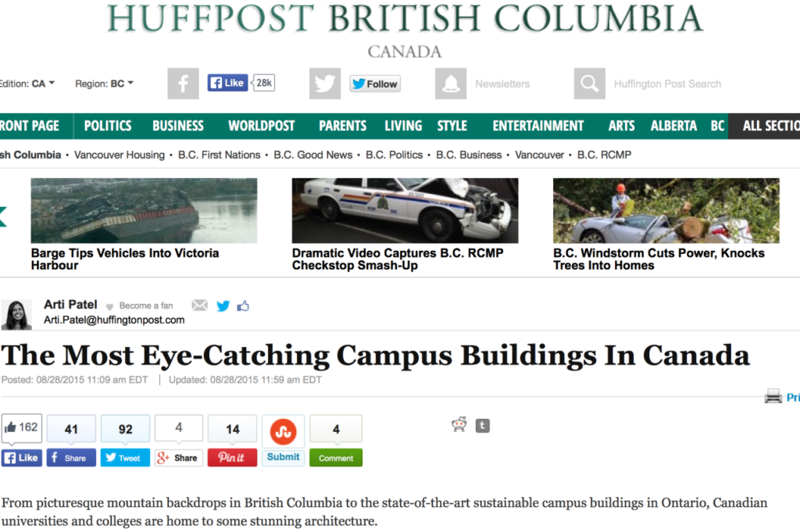Share the article via Tumblr icon
800x532 pixels.
483,426
